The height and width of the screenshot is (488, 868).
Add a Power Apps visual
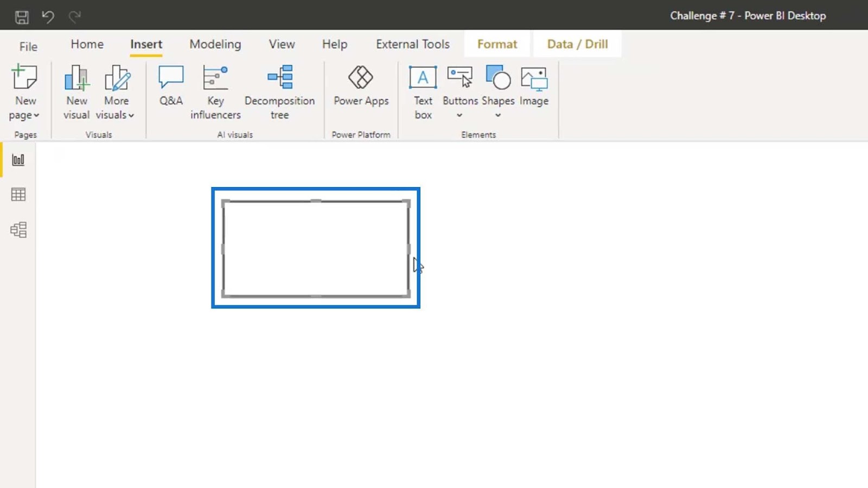pyautogui.click(x=361, y=86)
